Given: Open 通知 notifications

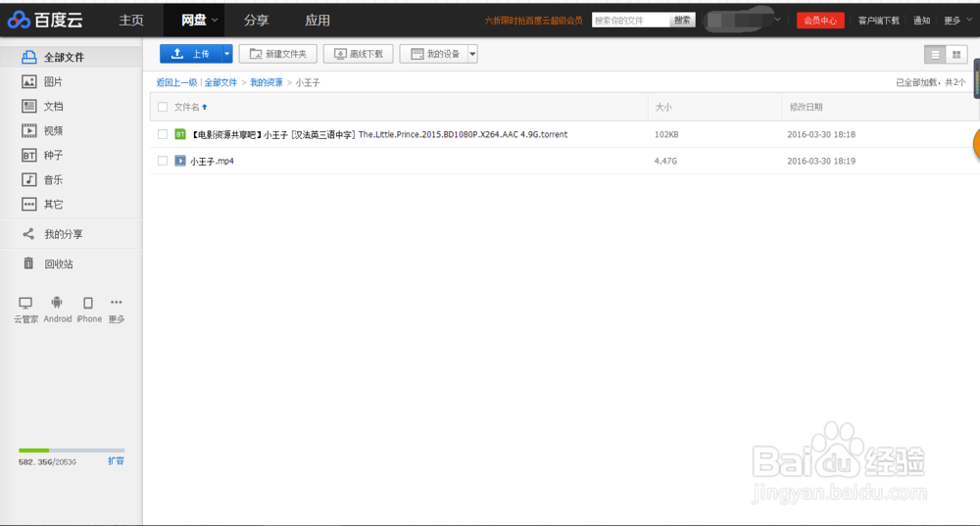Looking at the screenshot, I should point(921,21).
